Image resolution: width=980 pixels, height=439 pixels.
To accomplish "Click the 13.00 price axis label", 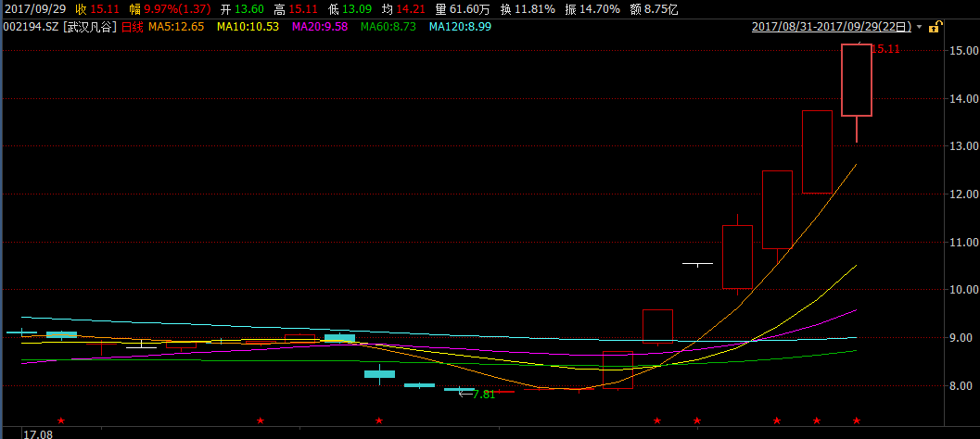I will coord(961,146).
